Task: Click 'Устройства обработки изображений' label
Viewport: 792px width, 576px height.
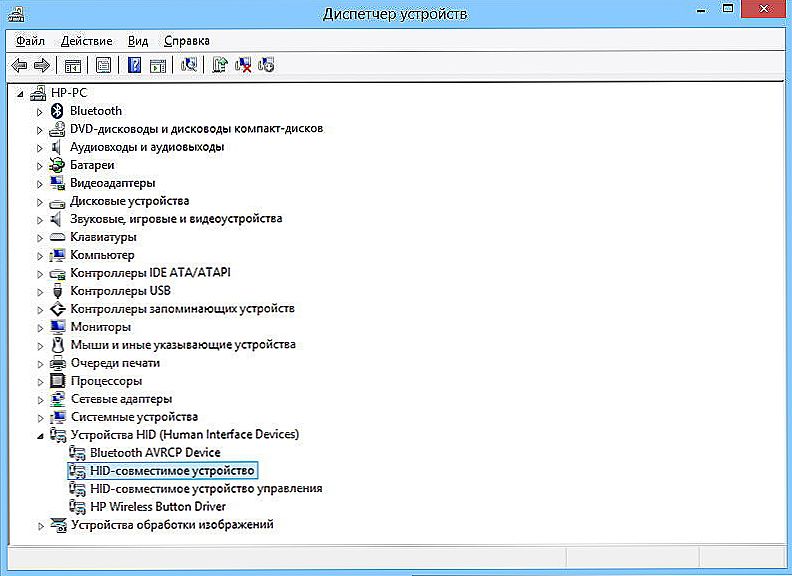Action: (172, 524)
